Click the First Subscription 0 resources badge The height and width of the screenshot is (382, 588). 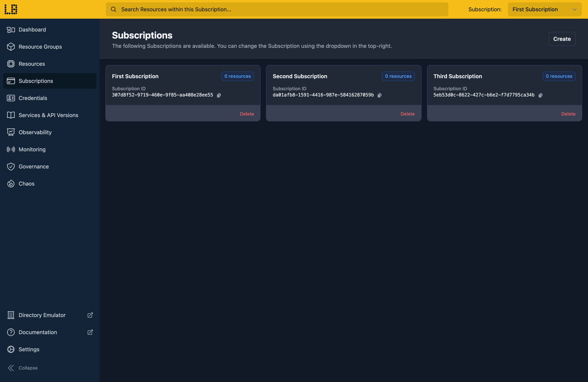[x=237, y=76]
